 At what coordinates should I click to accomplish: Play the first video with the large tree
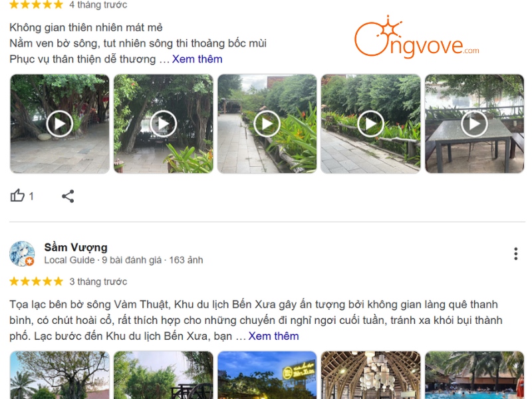pos(60,124)
